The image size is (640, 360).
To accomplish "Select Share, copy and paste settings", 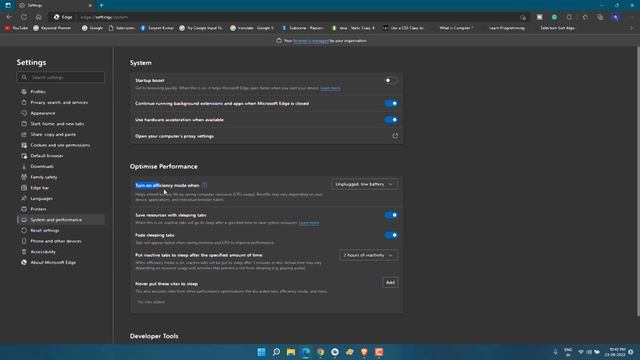I will pyautogui.click(x=53, y=134).
